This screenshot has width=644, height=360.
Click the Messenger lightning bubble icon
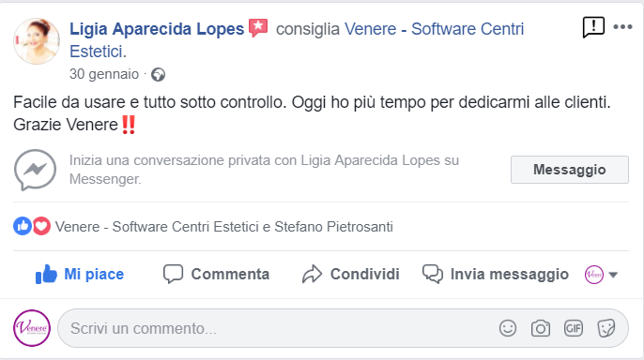tap(35, 170)
